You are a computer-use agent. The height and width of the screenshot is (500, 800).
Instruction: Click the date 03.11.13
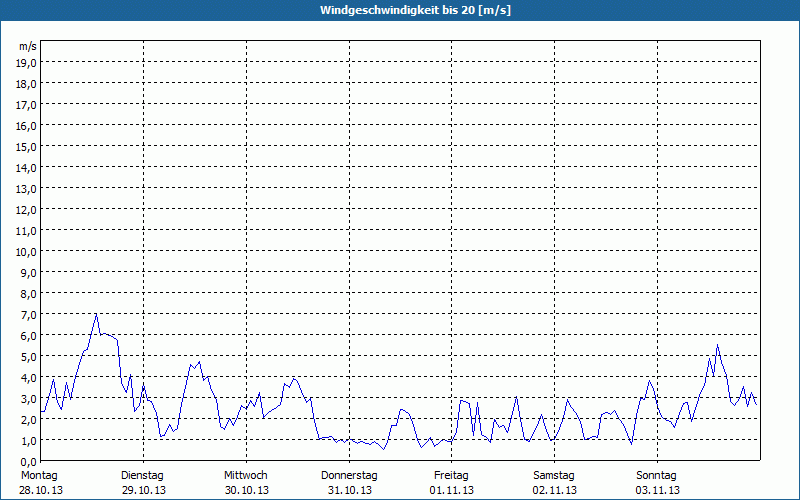coord(658,490)
